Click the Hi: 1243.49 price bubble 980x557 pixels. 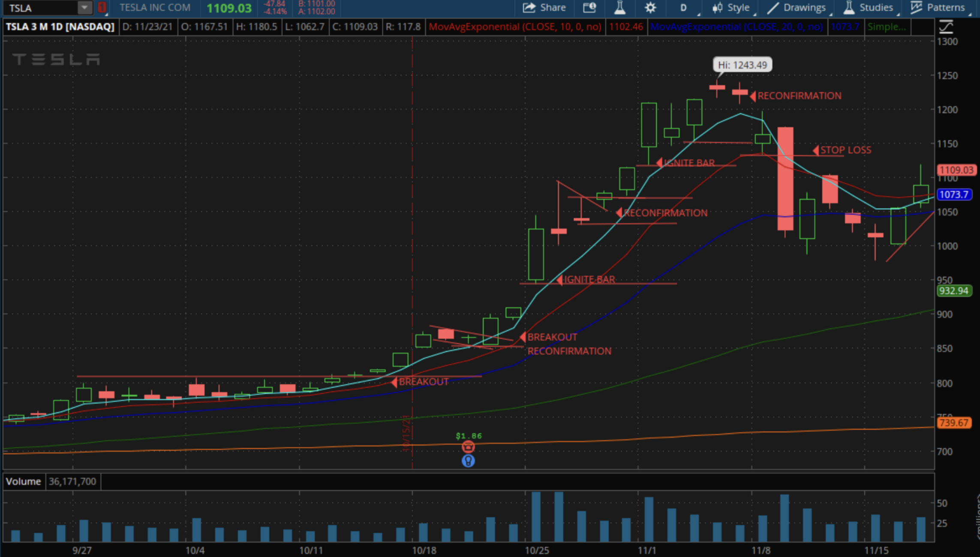pyautogui.click(x=743, y=65)
